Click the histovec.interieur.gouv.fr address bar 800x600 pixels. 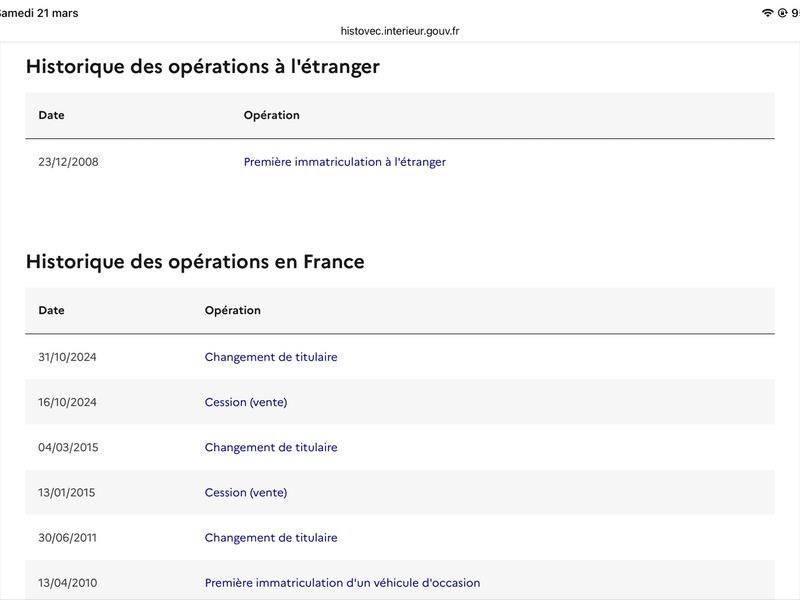click(x=400, y=31)
